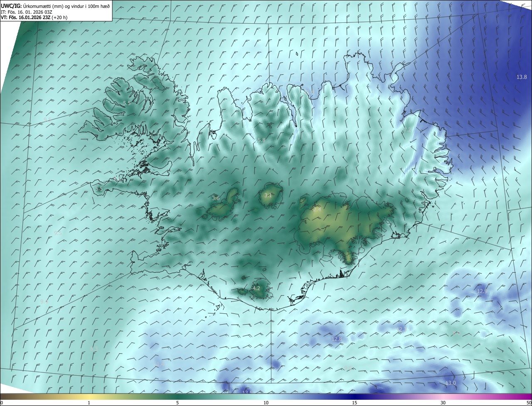Click the colorbar tick label 50
Screen dimensions: 532x406
pos(529,403)
